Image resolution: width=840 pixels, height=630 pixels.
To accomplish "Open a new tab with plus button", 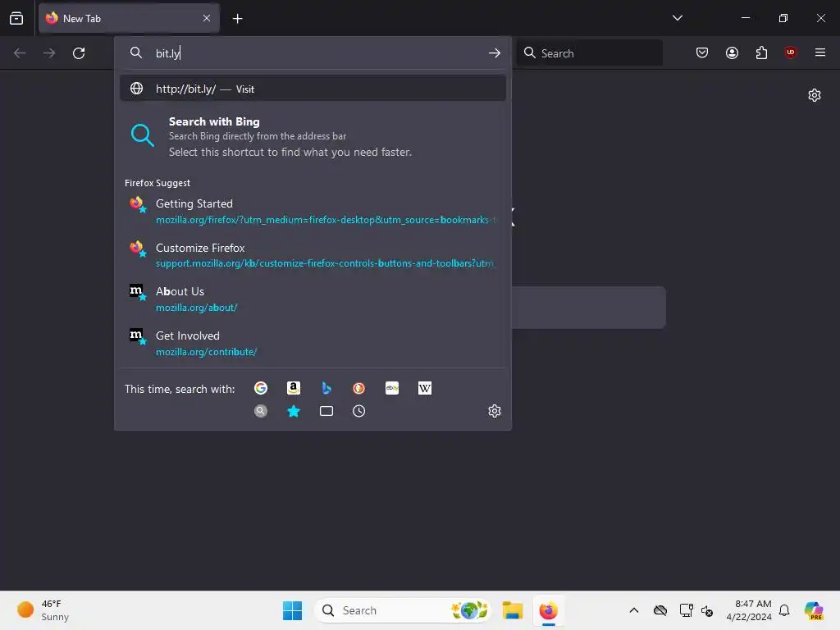I will coord(237,18).
